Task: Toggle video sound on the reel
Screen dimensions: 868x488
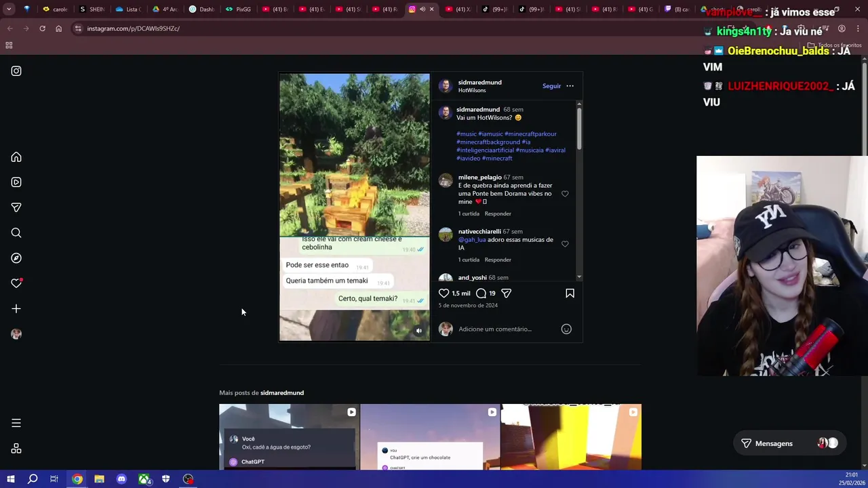Action: pos(419,331)
